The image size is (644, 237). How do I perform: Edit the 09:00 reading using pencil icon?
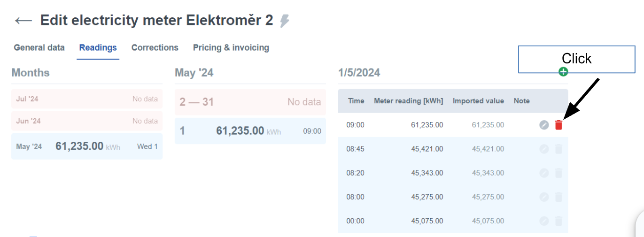pyautogui.click(x=544, y=125)
